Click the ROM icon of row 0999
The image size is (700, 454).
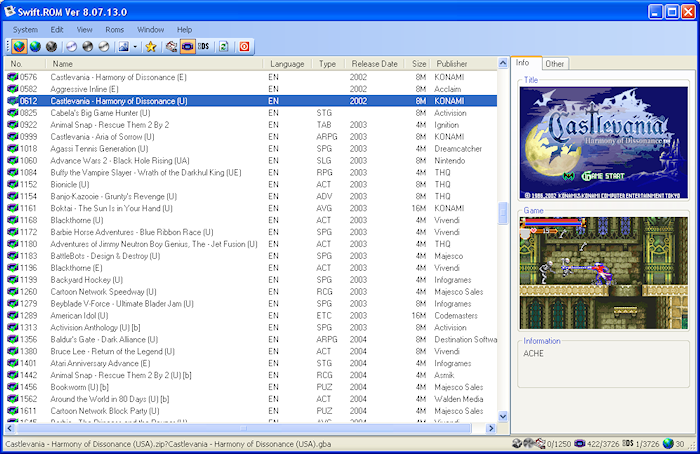click(12, 137)
